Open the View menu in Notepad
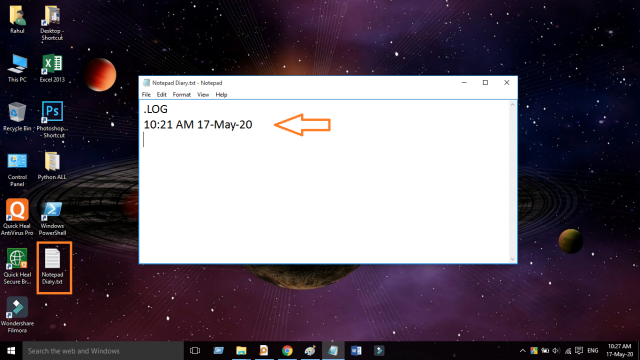This screenshot has height=360, width=640. coord(203,95)
